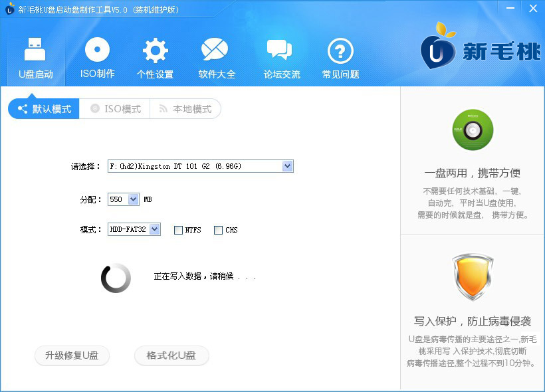Click the 格式化U盘 button
The height and width of the screenshot is (392, 545).
[171, 356]
